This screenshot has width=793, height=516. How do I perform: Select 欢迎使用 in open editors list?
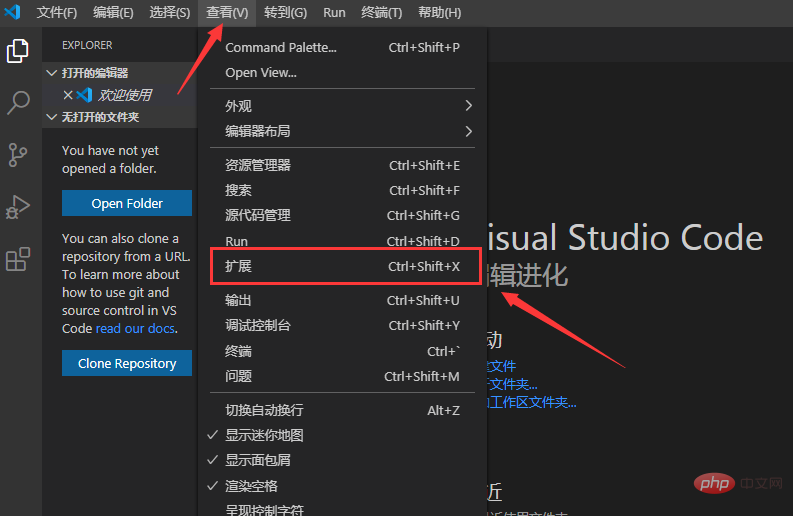click(x=124, y=95)
